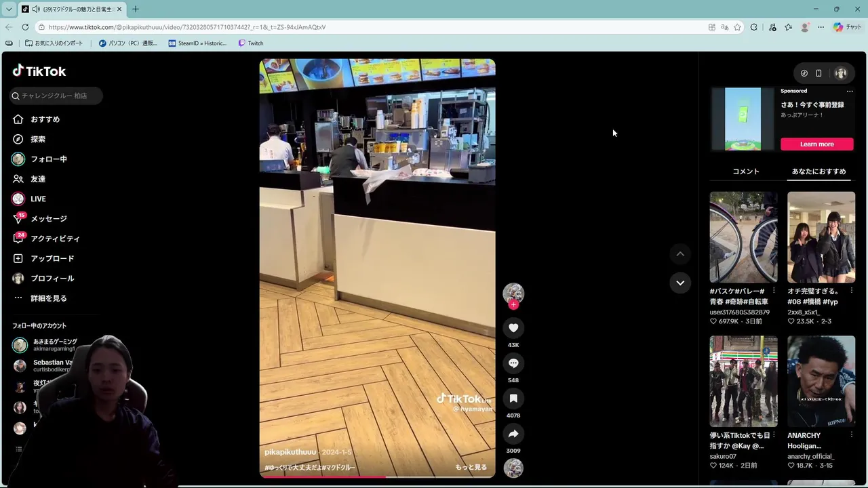Open the spinning music disc avatar
This screenshot has width=868, height=488.
[513, 468]
